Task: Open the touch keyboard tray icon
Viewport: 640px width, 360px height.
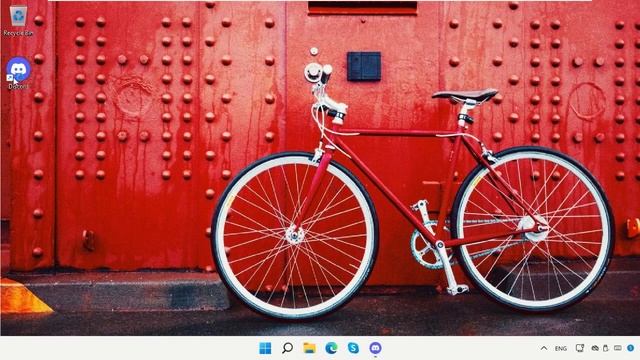Action: coord(618,348)
